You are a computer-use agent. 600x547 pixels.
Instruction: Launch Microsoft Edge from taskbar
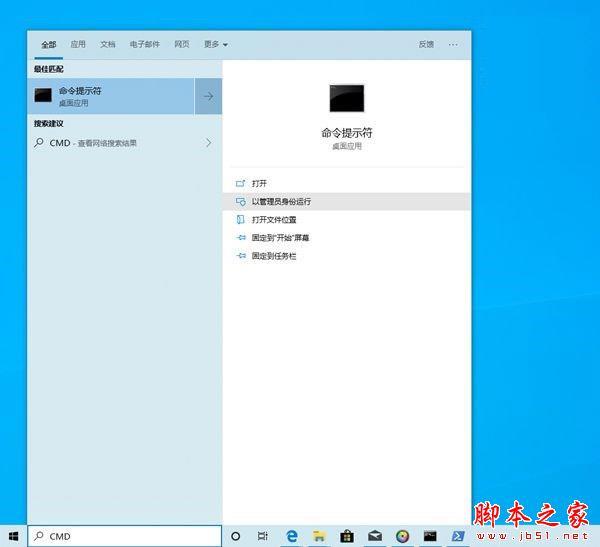[x=292, y=536]
